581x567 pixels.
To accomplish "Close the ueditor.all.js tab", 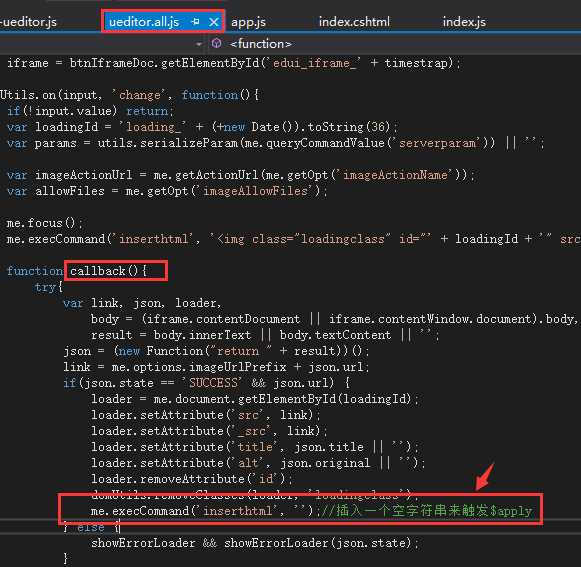I will coord(213,22).
